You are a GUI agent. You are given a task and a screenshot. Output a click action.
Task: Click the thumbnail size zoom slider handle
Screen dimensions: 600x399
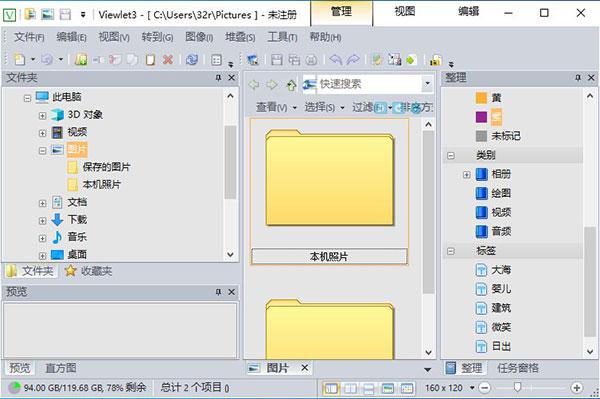[518, 387]
